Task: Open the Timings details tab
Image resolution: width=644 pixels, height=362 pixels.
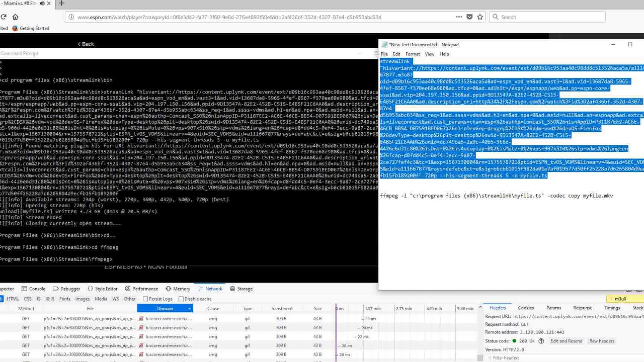Action: point(612,308)
